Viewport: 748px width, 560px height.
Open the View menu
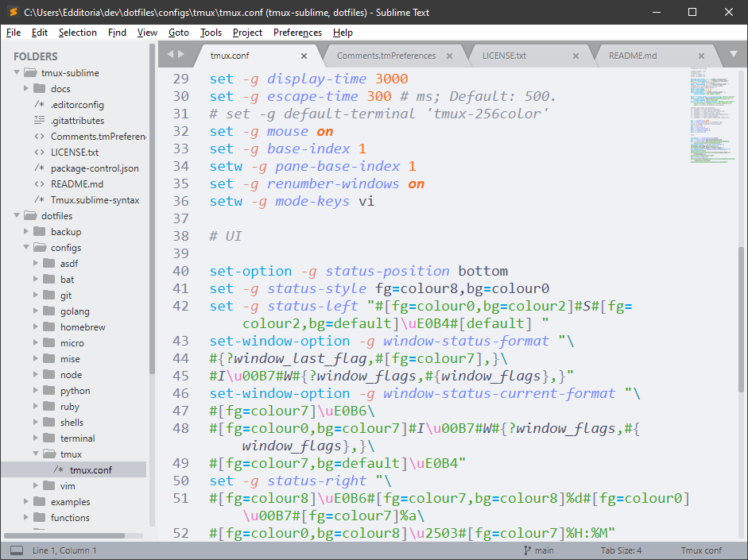coord(147,33)
